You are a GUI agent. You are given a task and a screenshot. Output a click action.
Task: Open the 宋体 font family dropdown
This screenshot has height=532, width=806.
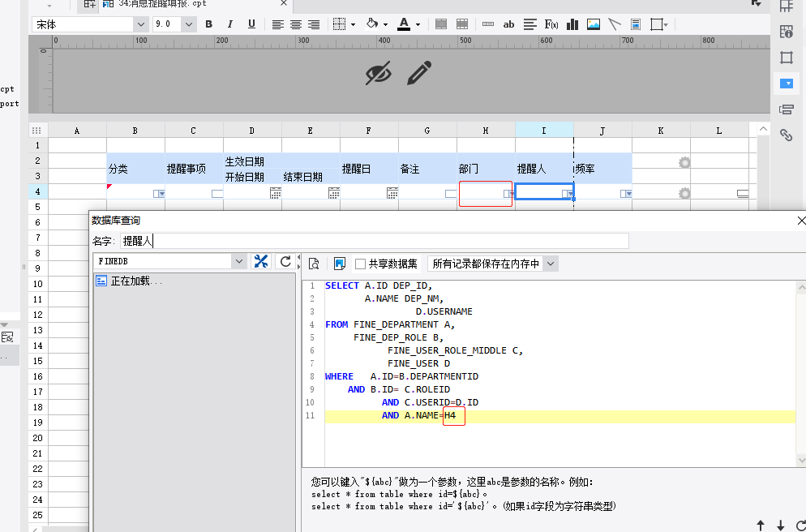[x=140, y=24]
